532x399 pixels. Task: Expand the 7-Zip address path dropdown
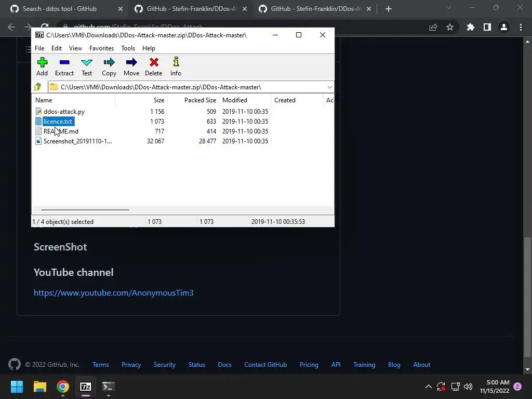click(x=329, y=87)
